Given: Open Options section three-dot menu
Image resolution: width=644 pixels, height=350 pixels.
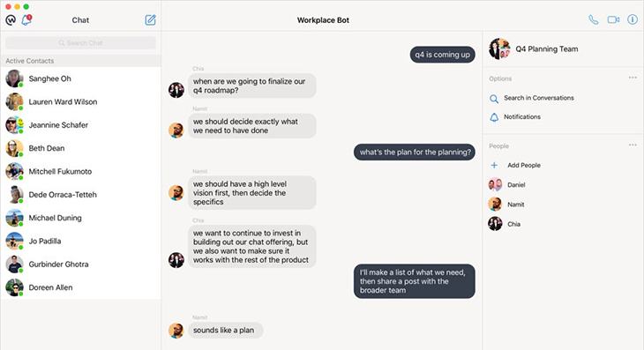Looking at the screenshot, I should pyautogui.click(x=633, y=78).
